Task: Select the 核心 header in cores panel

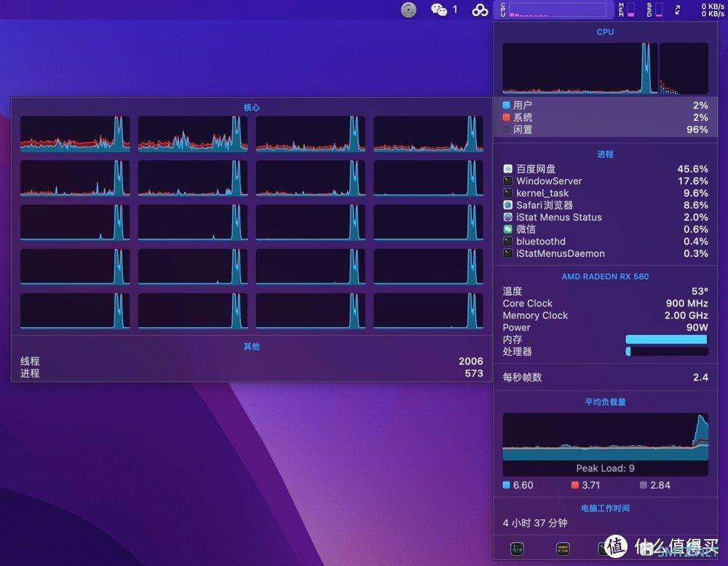Action: pos(251,107)
